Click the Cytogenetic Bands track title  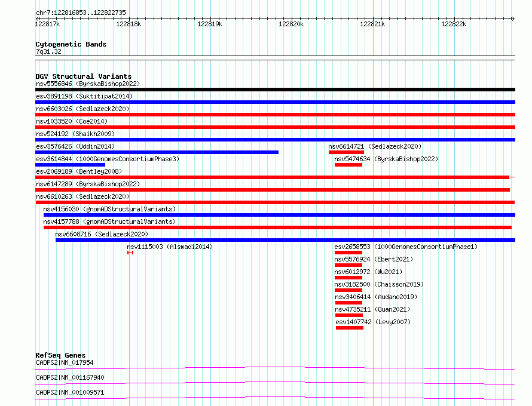pyautogui.click(x=71, y=44)
